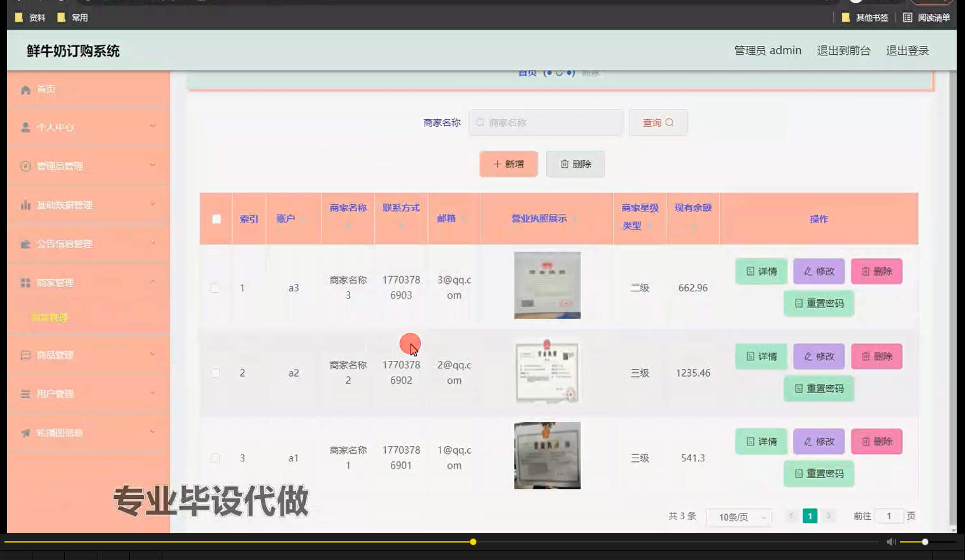Toggle the select-all checkbox in table header
Image resolution: width=965 pixels, height=560 pixels.
point(215,218)
